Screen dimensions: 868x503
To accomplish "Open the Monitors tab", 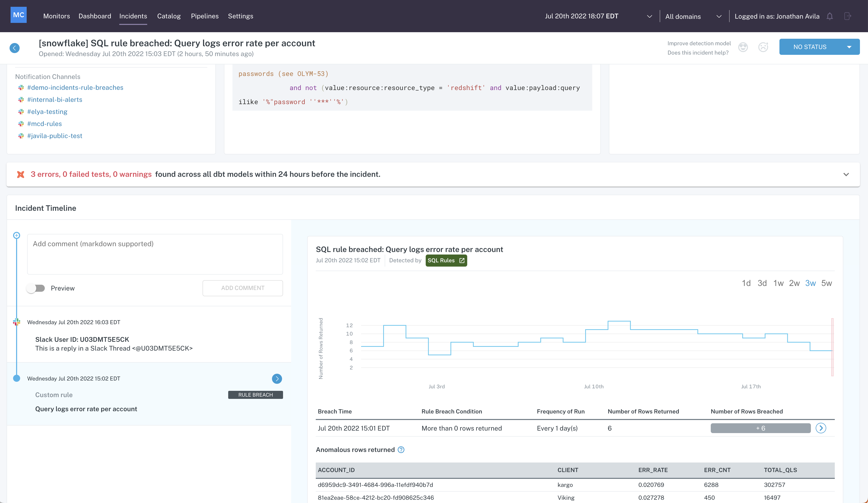I will tap(57, 16).
